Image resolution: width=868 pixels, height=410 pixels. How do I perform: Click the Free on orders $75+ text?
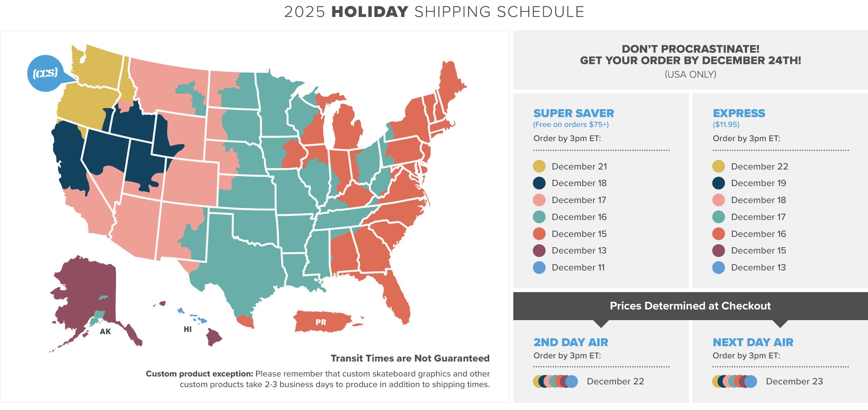tap(571, 125)
